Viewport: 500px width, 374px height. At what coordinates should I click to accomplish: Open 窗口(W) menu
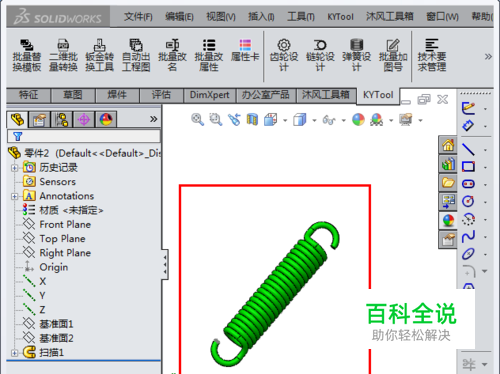[442, 16]
